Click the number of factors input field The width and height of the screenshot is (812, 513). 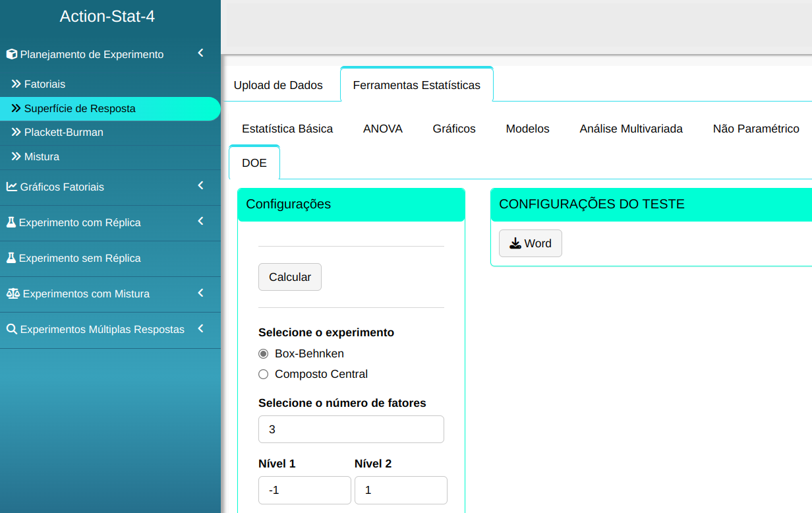[x=351, y=429]
